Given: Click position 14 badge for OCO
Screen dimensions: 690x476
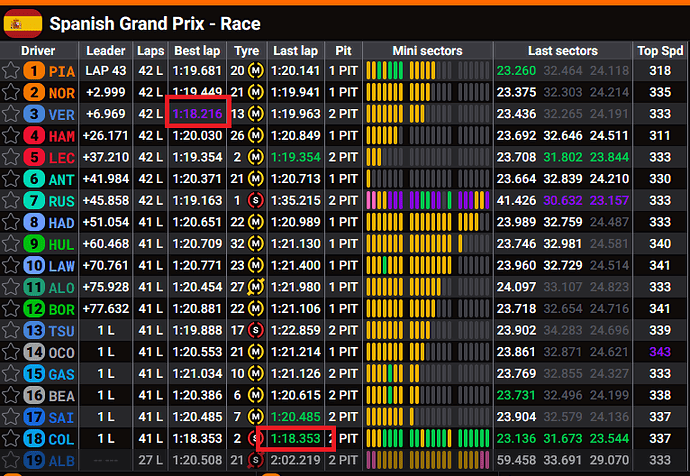Looking at the screenshot, I should [34, 352].
